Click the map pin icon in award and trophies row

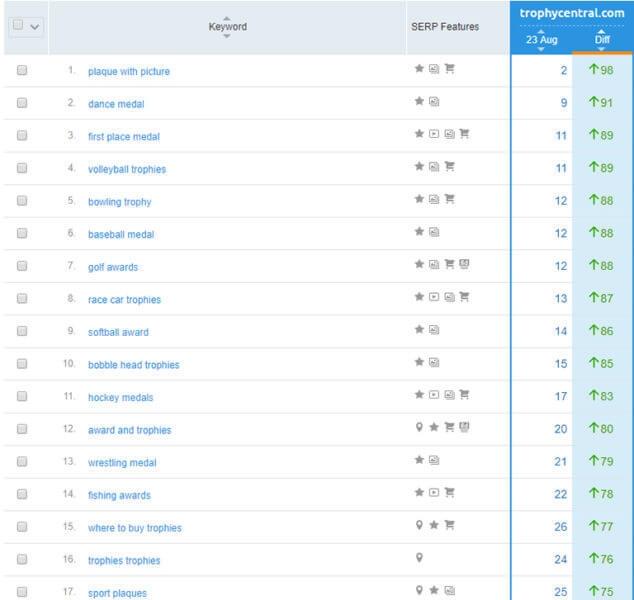point(419,428)
